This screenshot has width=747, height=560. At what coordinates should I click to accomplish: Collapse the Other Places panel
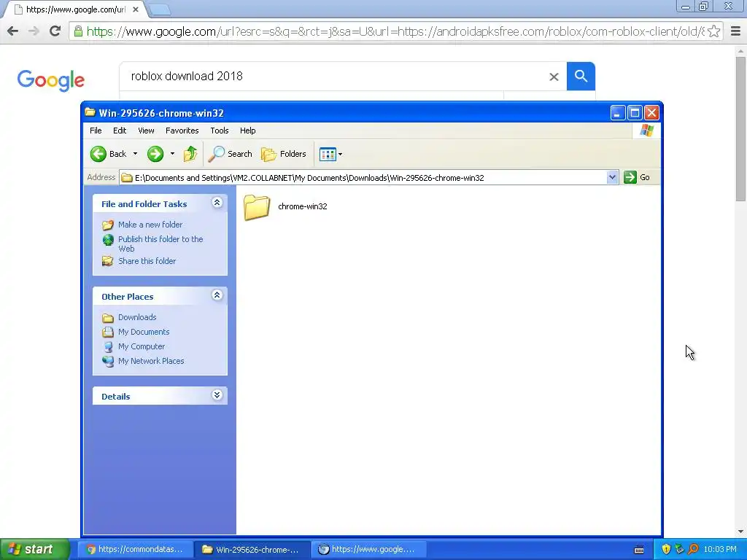pos(217,295)
